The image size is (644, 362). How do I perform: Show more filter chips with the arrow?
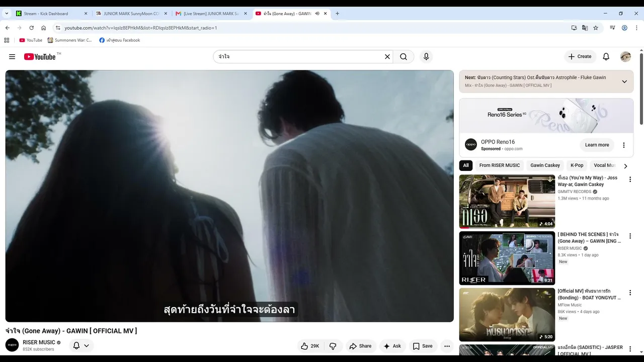coord(625,166)
